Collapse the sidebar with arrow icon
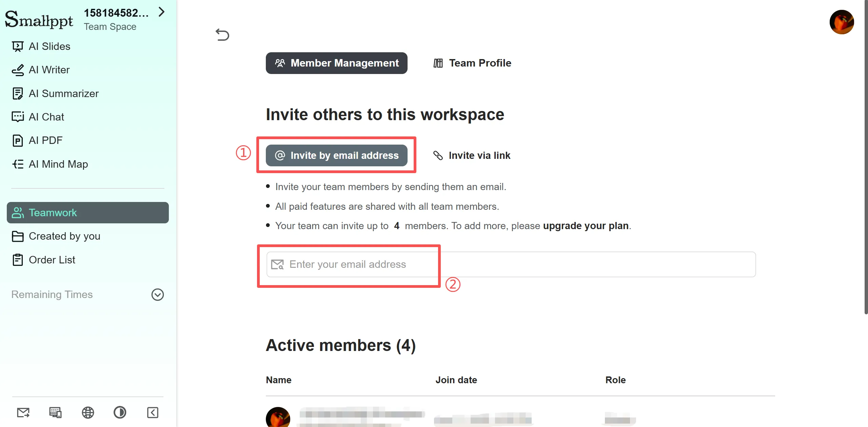The image size is (868, 427). pos(153,412)
